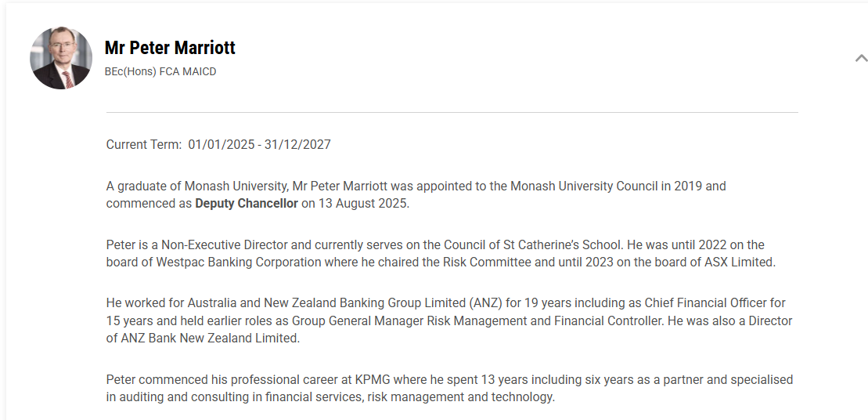
Task: Click the '31/12/2027' term end date
Action: click(x=297, y=145)
